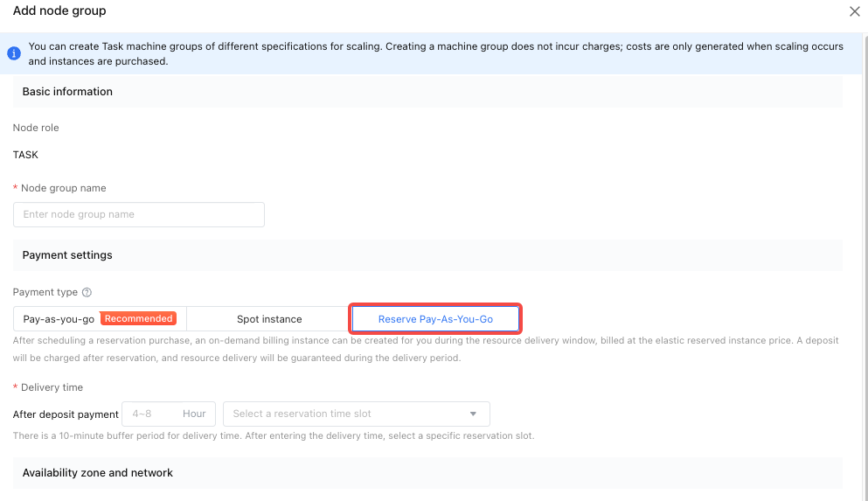Viewport: 868px width, 501px height.
Task: Open the reservation time slot dropdown
Action: pyautogui.click(x=357, y=414)
